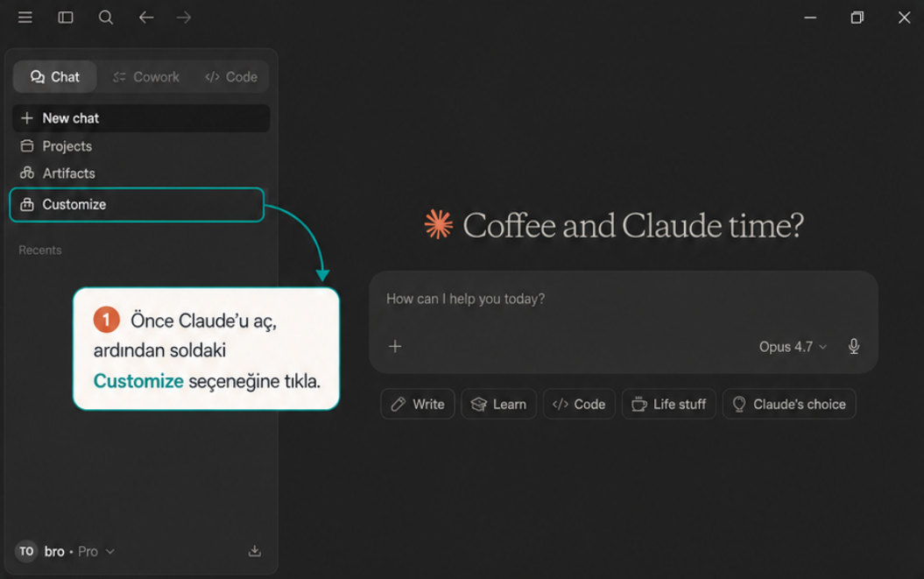Open Projects in the sidebar
924x579 pixels.
click(x=141, y=145)
